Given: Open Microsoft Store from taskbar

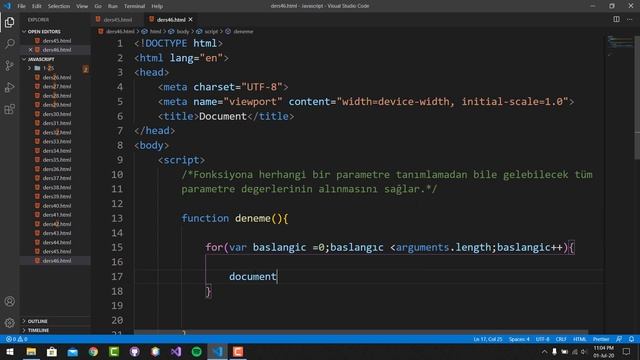Looking at the screenshot, I should (x=52, y=352).
